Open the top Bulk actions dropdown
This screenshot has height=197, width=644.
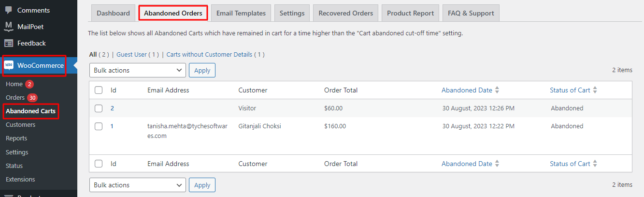click(x=138, y=70)
